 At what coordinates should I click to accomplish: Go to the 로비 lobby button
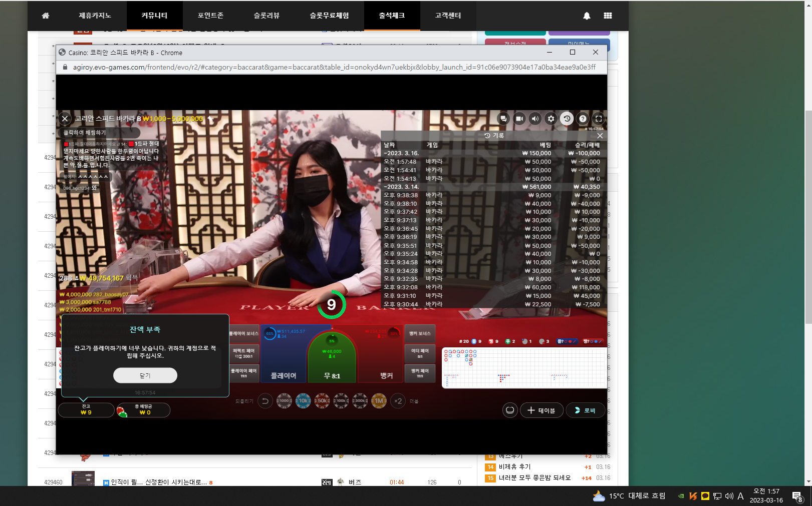585,410
